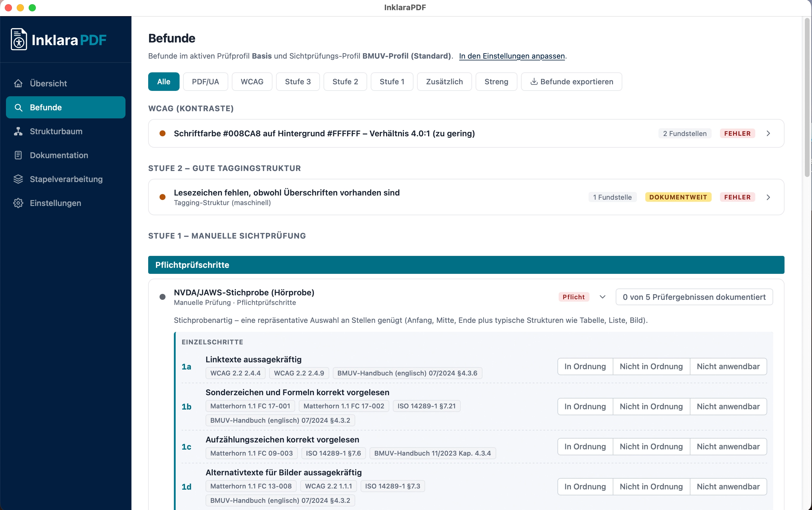Click the Befunde magnifier icon
This screenshot has height=510, width=812.
point(18,107)
